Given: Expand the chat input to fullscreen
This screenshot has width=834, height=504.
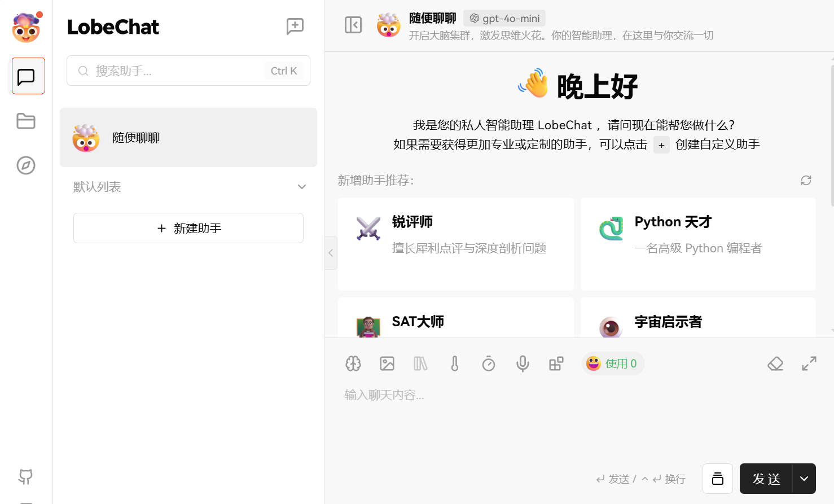Looking at the screenshot, I should pyautogui.click(x=809, y=363).
